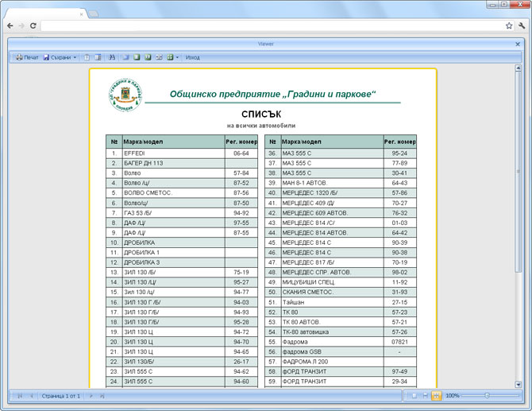The width and height of the screenshot is (532, 411).
Task: Bookmark page with the star icon
Action: [509, 25]
